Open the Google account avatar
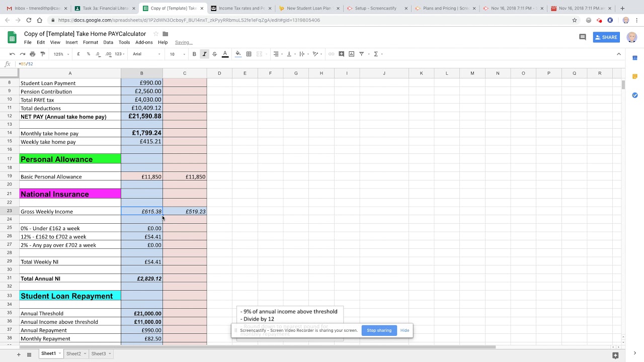The image size is (644, 362). click(x=632, y=37)
